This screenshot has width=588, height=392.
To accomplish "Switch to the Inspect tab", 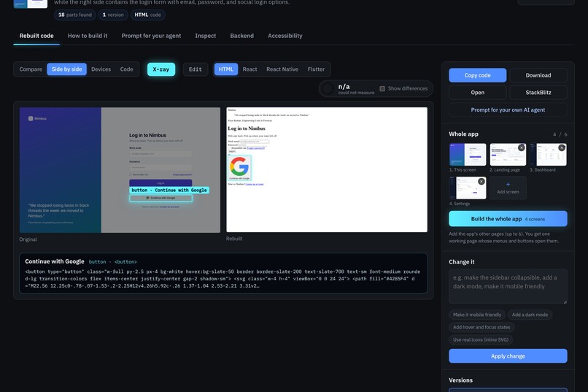I will coord(206,36).
